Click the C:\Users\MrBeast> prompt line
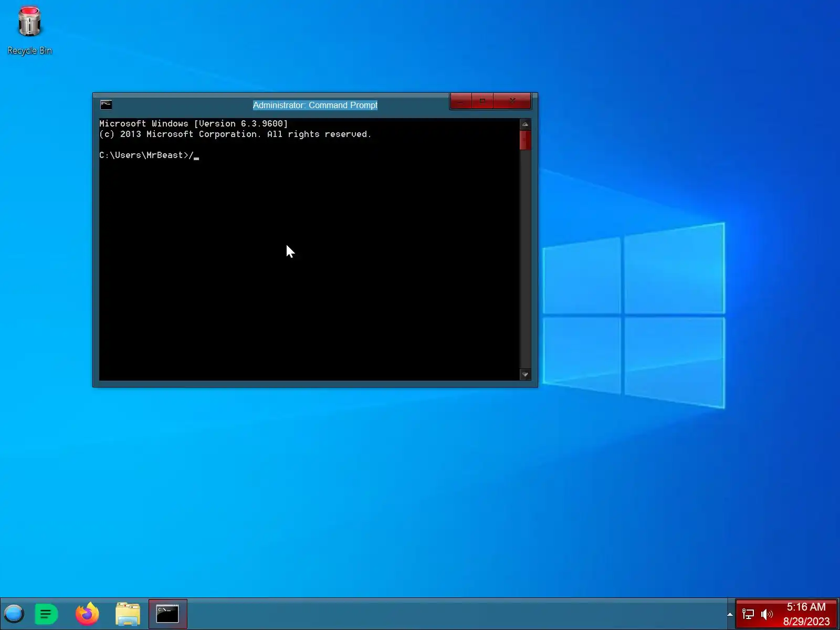This screenshot has width=840, height=630. (149, 155)
